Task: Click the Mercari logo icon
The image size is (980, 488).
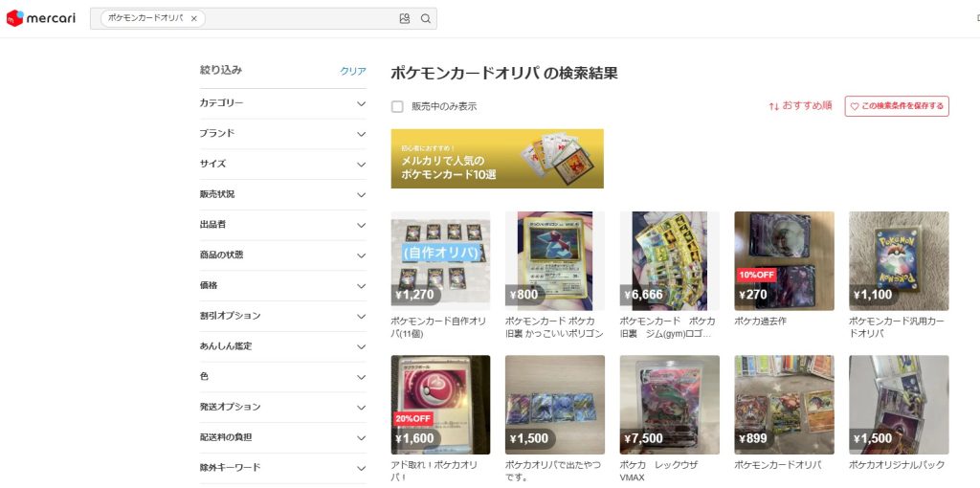Action: point(15,18)
